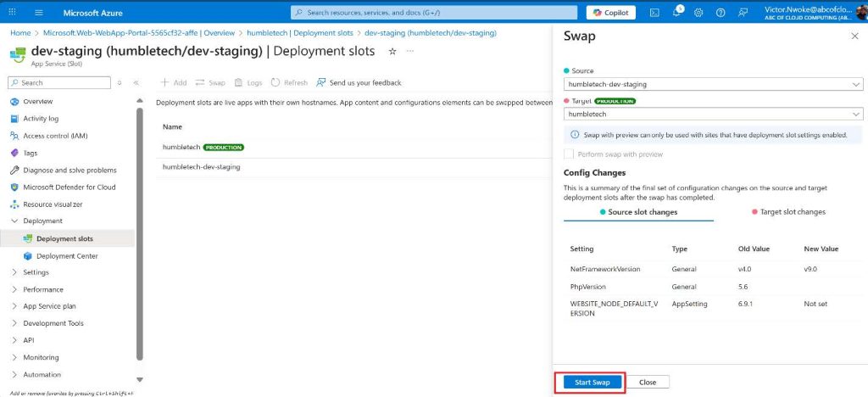Collapse the sidebar with double chevron icon
Screen dimensions: 868x397
click(136, 82)
